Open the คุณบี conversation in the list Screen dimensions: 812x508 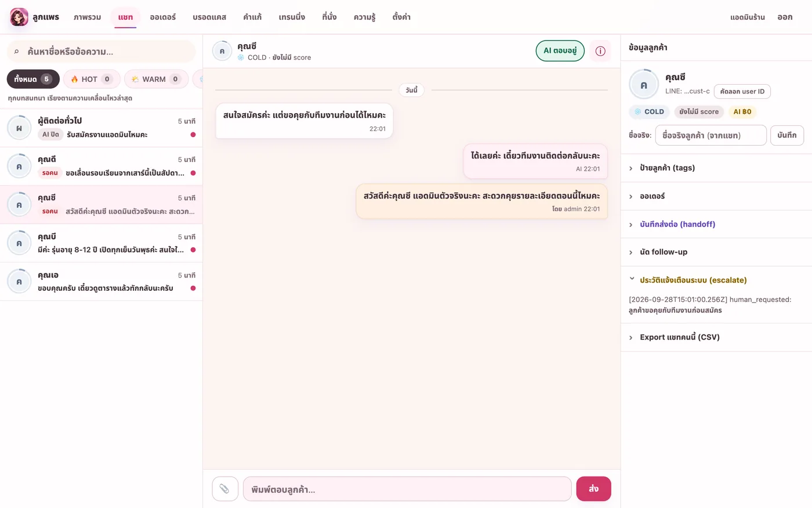click(x=101, y=243)
